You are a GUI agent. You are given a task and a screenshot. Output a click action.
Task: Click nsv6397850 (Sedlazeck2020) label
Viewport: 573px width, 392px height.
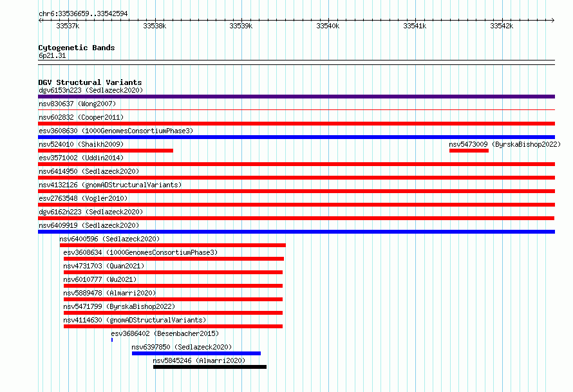(182, 347)
